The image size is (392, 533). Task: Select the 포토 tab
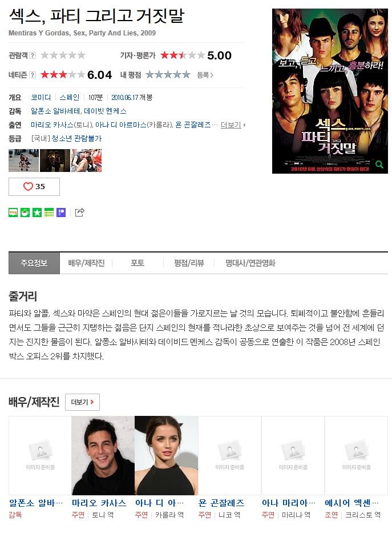138,263
